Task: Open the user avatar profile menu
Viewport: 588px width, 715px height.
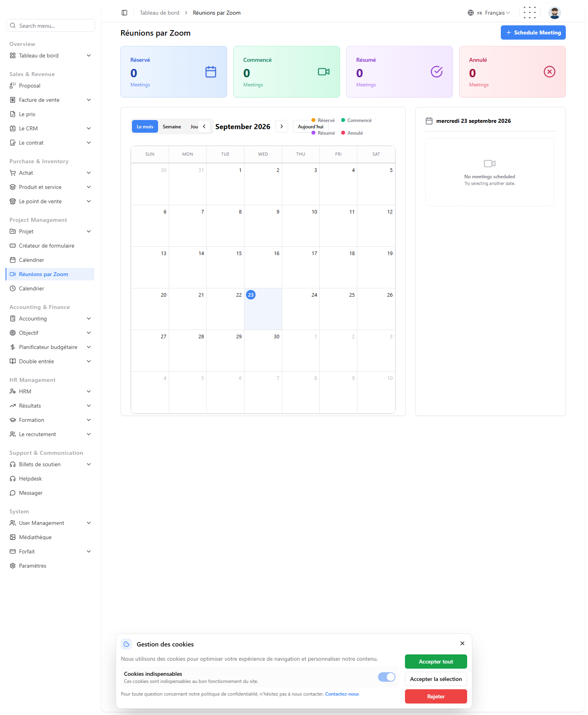Action: pos(555,13)
